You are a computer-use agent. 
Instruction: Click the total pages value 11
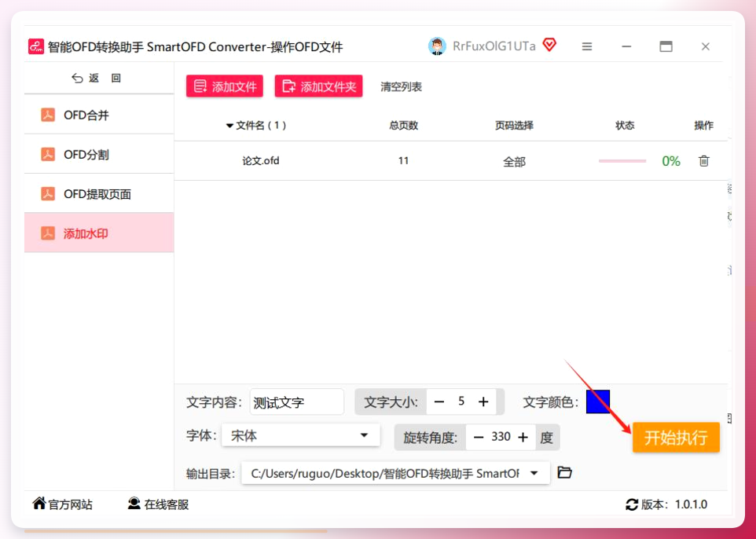404,161
